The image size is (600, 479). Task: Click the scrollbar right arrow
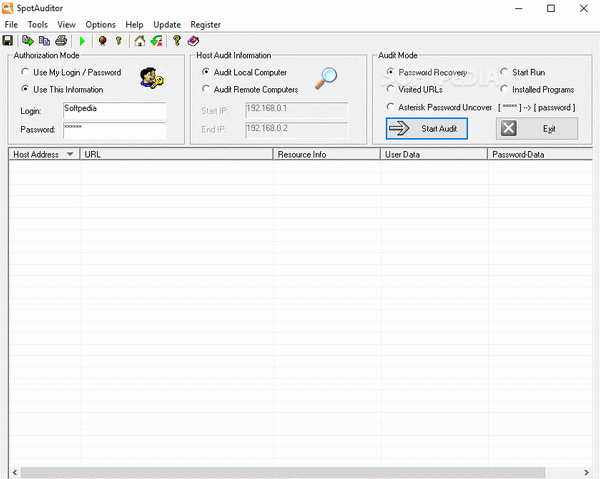click(586, 472)
